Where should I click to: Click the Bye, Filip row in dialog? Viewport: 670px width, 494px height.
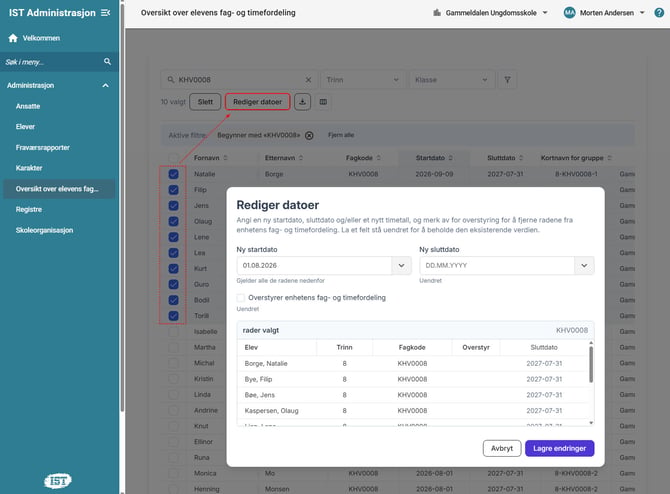(413, 379)
